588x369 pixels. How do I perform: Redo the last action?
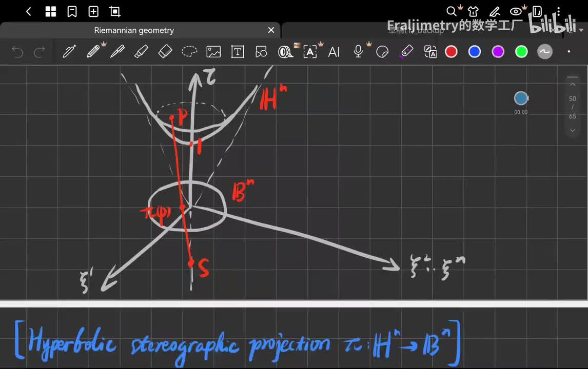[x=39, y=52]
